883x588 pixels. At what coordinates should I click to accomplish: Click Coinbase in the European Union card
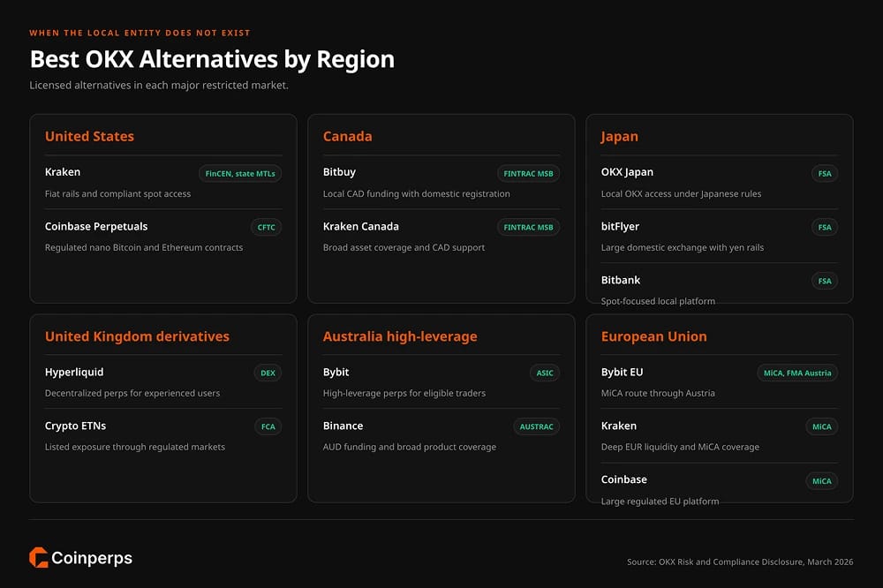(x=624, y=479)
